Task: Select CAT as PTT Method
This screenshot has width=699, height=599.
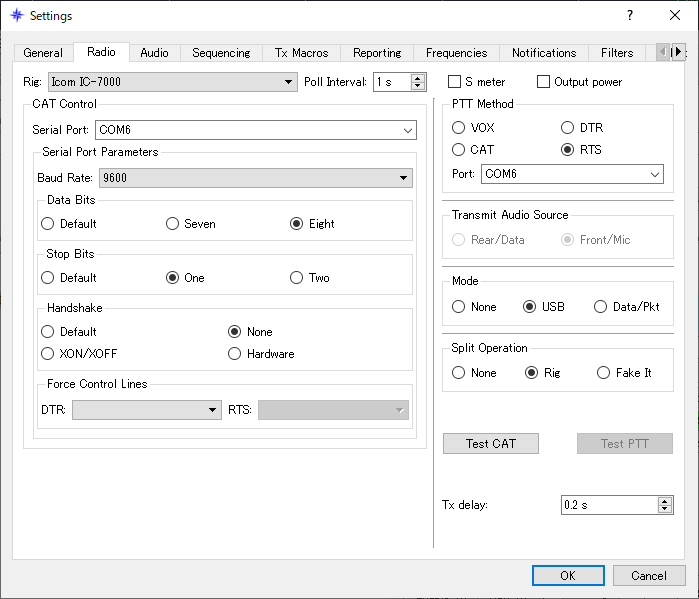Action: 458,150
